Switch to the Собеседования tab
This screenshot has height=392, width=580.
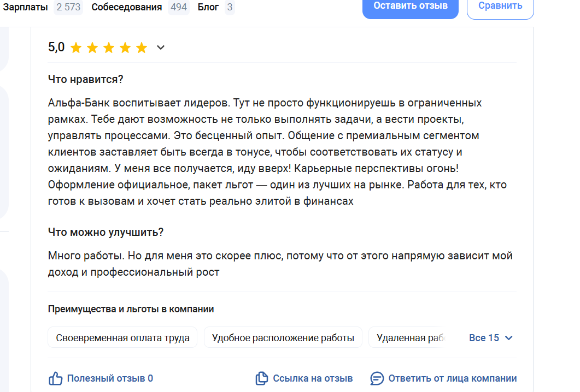[x=127, y=7]
